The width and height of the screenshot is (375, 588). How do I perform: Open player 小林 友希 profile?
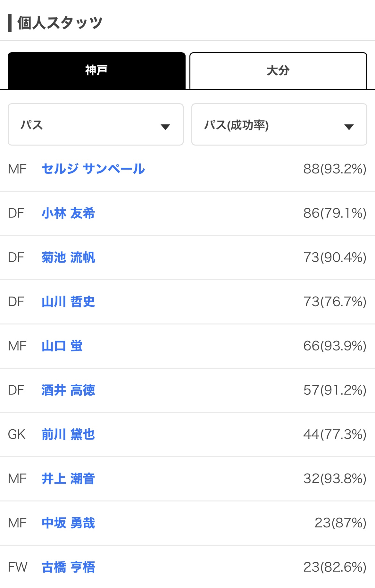[68, 213]
